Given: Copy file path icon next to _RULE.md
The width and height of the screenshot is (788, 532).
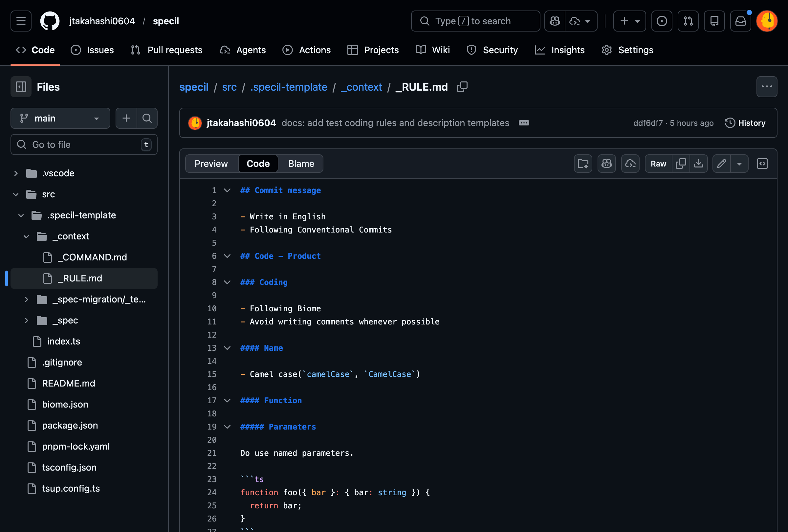Looking at the screenshot, I should [462, 87].
